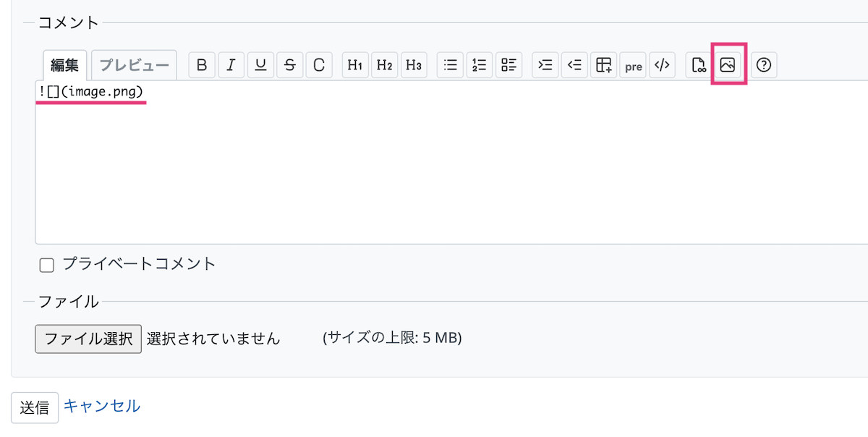Toggle bold formatting in the toolbar
868x437 pixels.
(202, 65)
